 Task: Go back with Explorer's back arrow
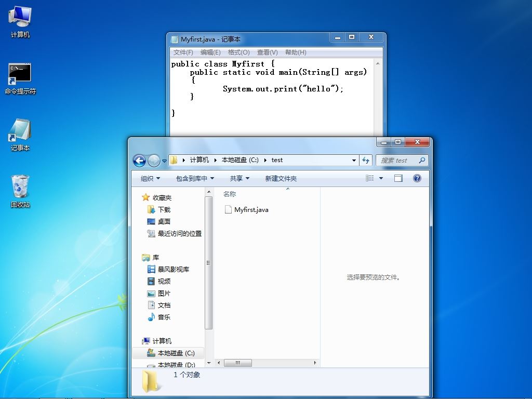tap(139, 160)
